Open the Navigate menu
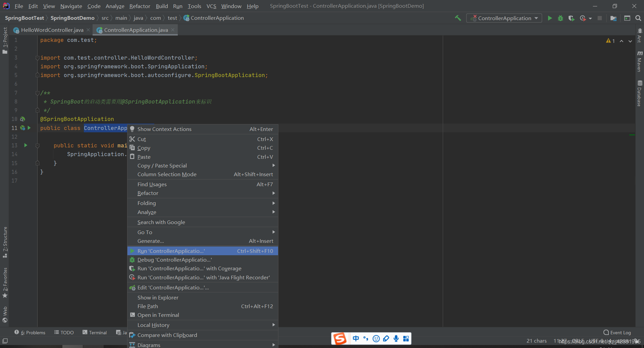The height and width of the screenshot is (348, 644). 71,6
